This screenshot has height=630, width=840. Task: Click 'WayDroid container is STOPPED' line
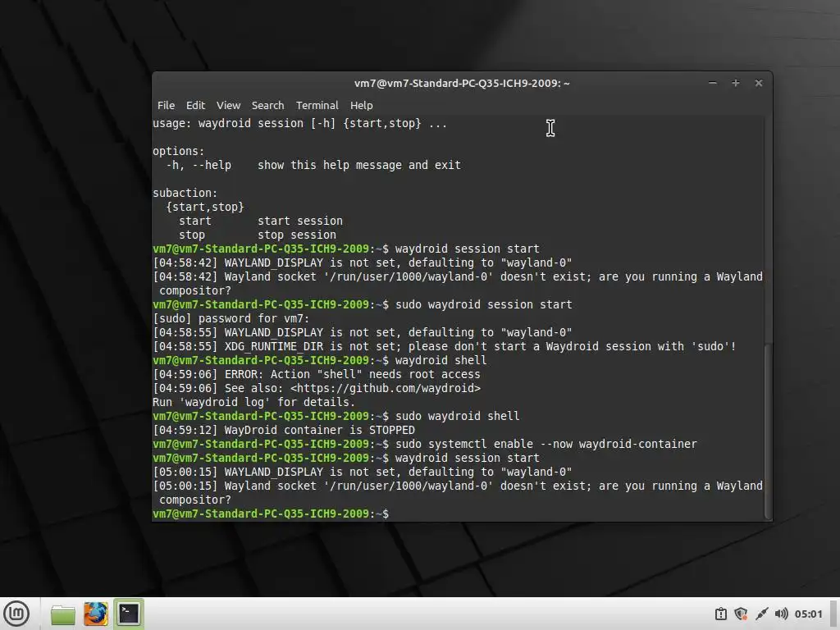(x=284, y=430)
